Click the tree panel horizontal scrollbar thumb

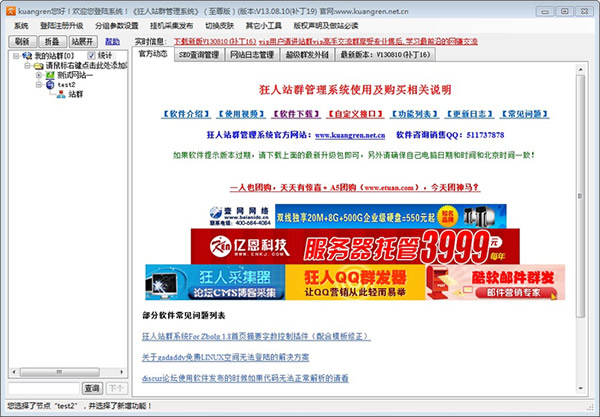click(x=60, y=372)
